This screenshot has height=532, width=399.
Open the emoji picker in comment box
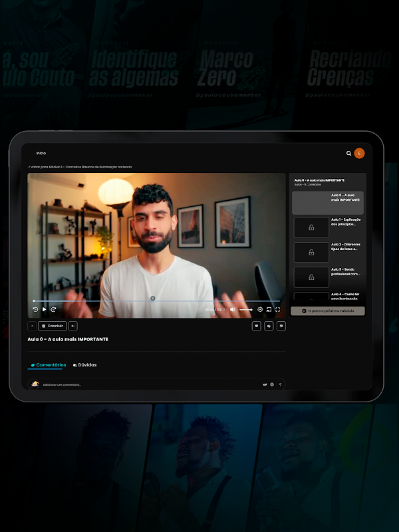[x=272, y=385]
